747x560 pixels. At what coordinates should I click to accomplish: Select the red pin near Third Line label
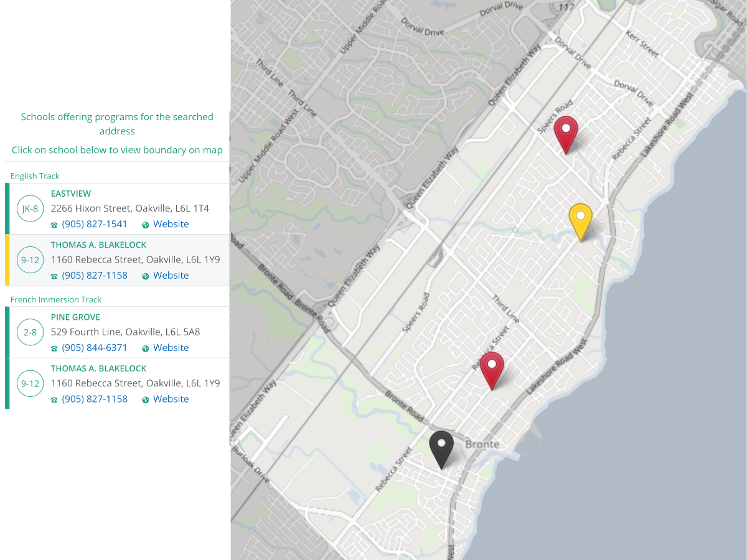click(x=491, y=368)
